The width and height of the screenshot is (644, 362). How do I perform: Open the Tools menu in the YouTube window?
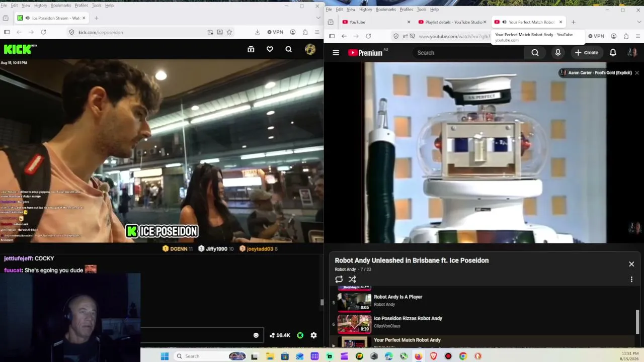[422, 10]
